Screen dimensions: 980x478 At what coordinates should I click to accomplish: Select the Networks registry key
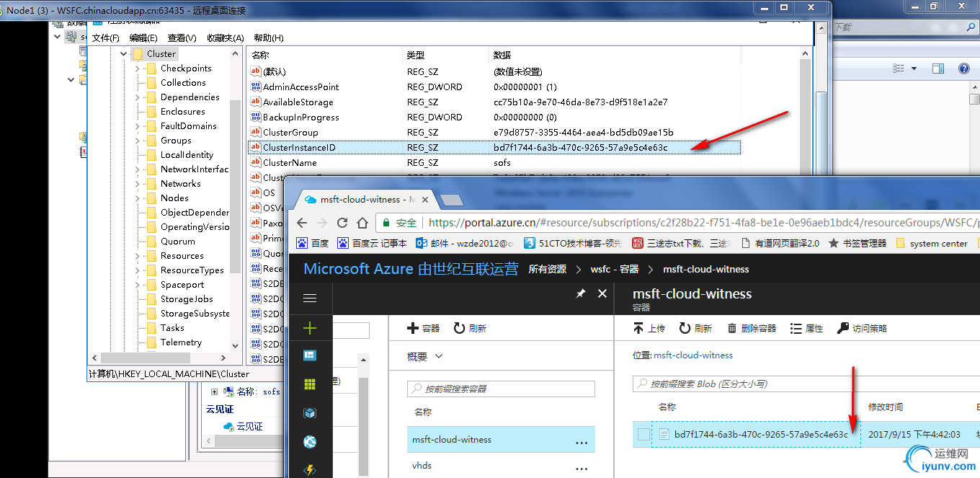point(180,184)
